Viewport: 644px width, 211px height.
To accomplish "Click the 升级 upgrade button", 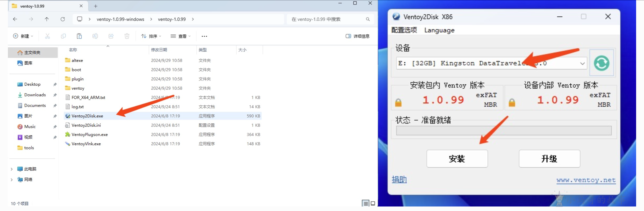I will pyautogui.click(x=550, y=159).
